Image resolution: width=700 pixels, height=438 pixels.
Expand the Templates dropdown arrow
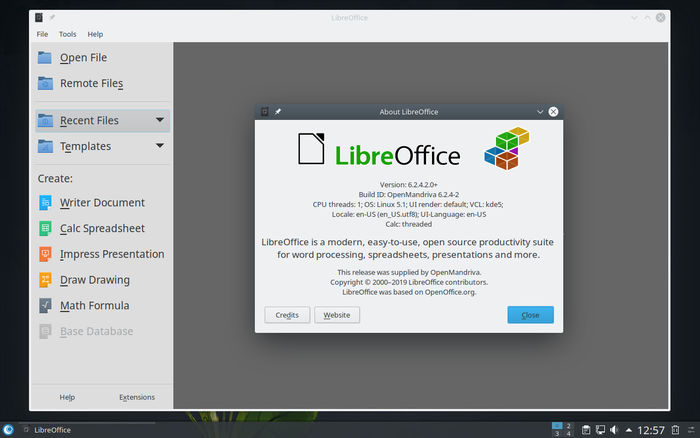[x=160, y=146]
